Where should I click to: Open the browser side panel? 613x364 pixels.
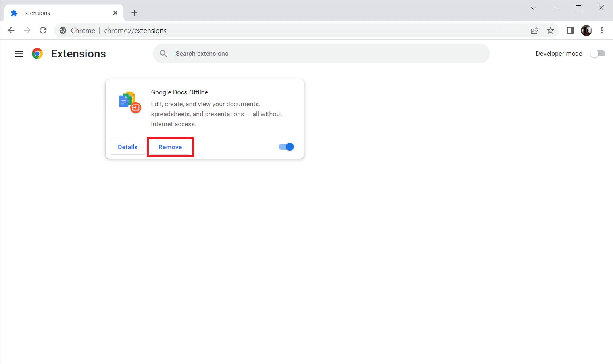[570, 31]
